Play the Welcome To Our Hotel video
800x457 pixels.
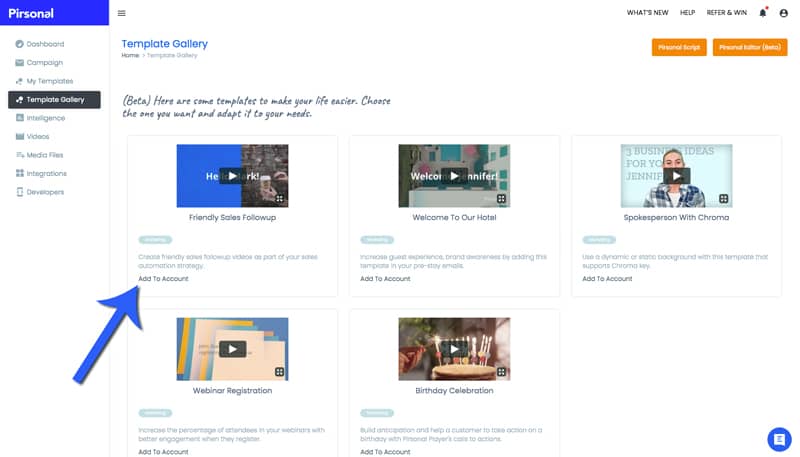pos(454,176)
